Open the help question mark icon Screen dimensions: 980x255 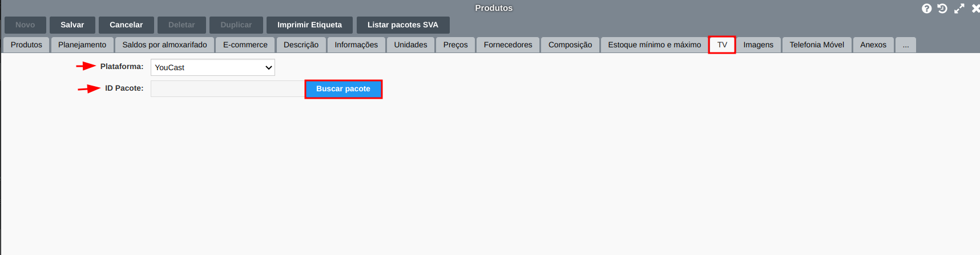(x=927, y=9)
